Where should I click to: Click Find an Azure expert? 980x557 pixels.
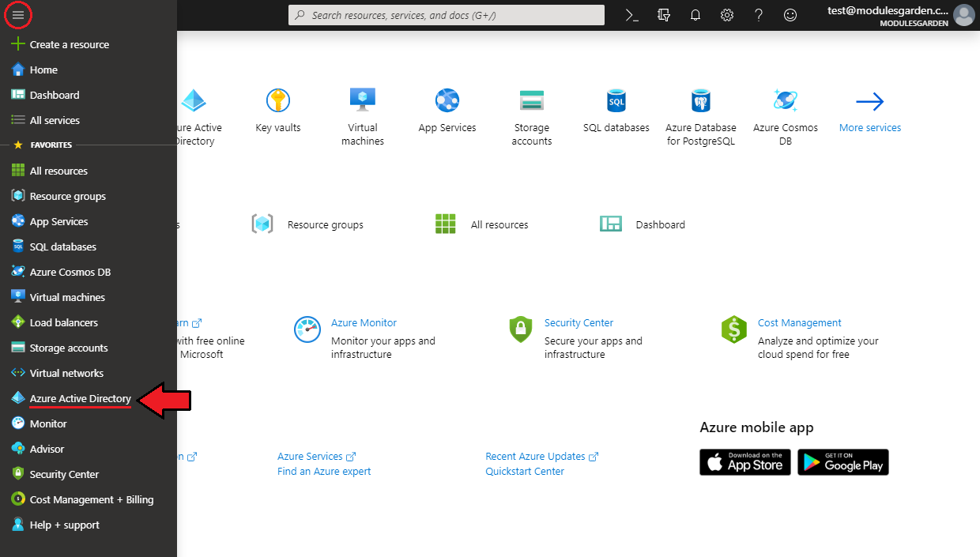[x=324, y=471]
